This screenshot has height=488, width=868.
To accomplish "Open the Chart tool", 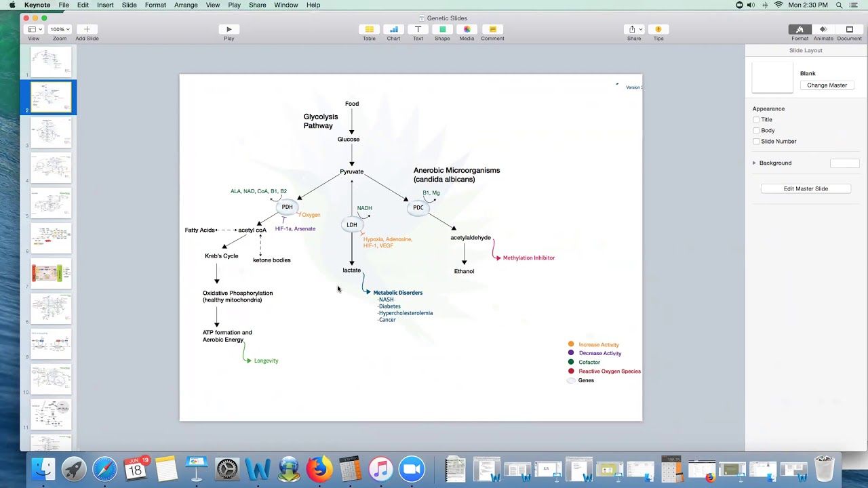I will coord(393,29).
